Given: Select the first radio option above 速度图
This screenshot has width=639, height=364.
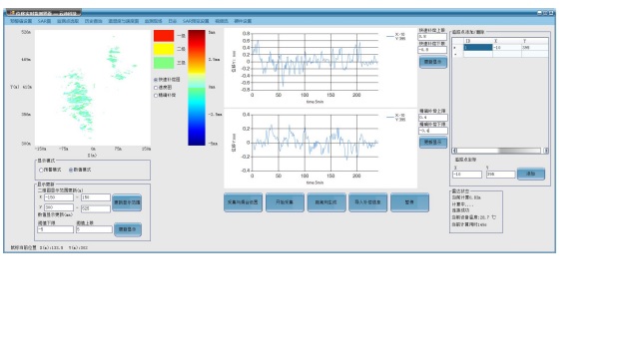Looking at the screenshot, I should [156, 80].
